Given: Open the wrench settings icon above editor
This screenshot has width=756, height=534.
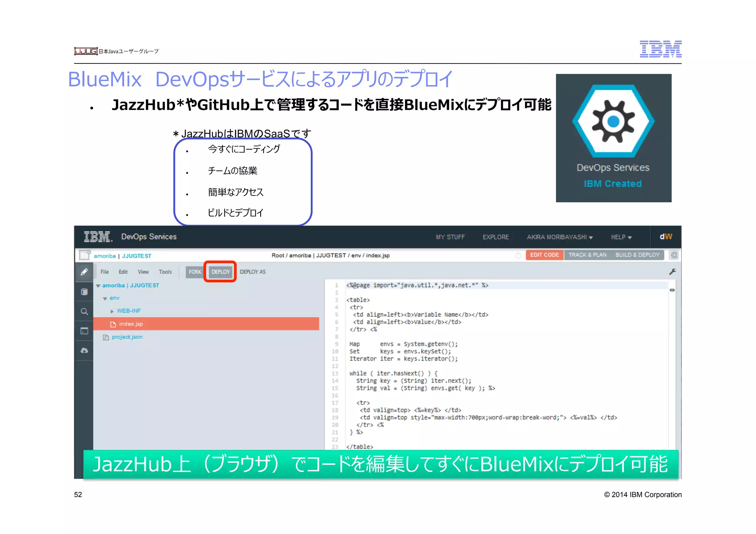Looking at the screenshot, I should point(672,272).
